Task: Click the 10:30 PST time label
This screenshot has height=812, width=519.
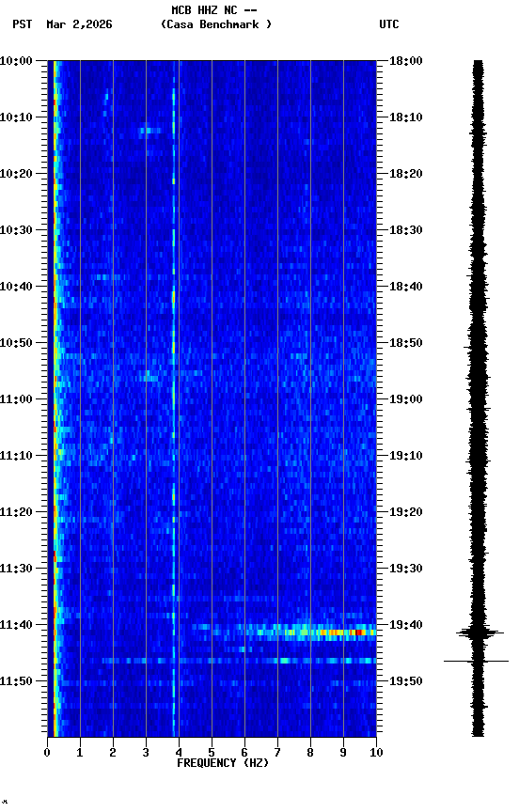Action: (x=16, y=230)
